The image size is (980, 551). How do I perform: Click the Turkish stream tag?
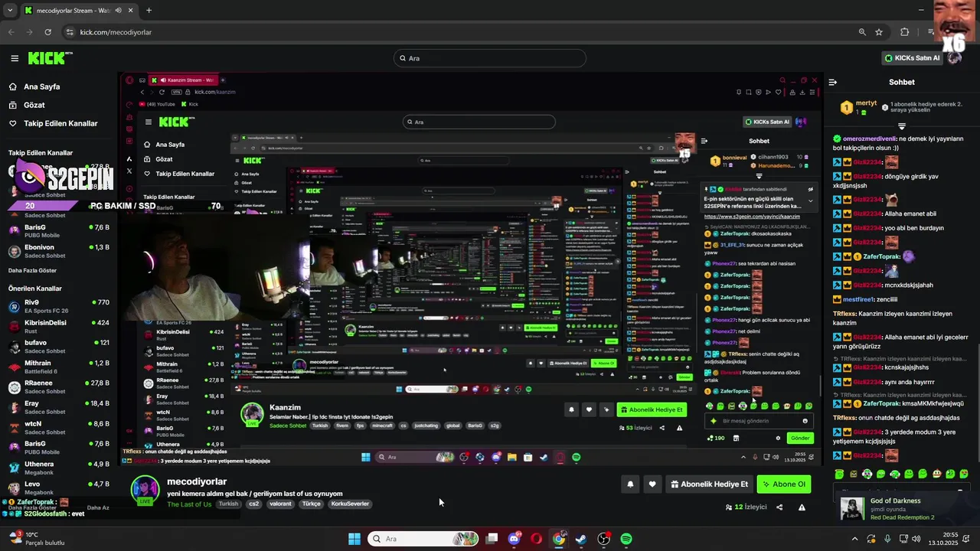pos(228,504)
